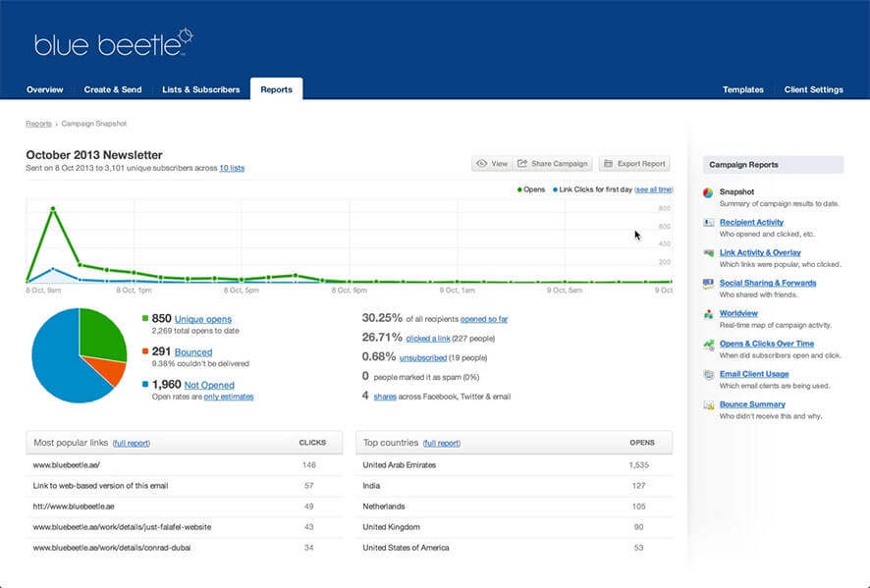870x588 pixels.
Task: Click the Snapshot pie chart icon
Action: 708,192
